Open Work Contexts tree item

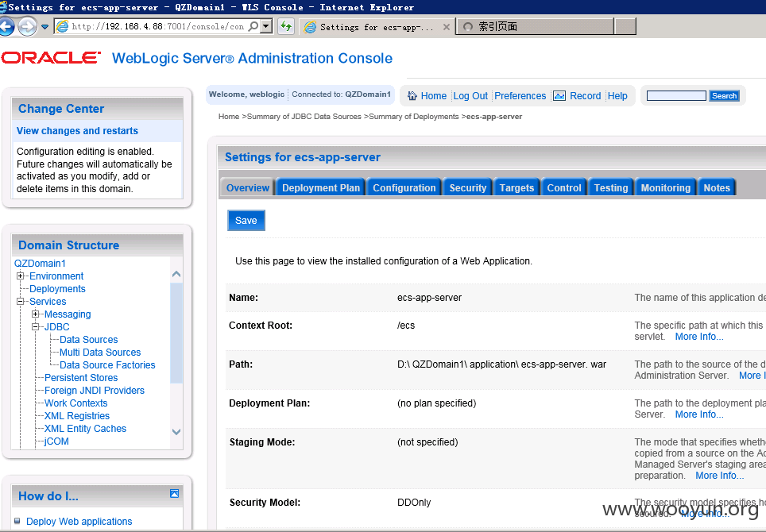coord(75,403)
